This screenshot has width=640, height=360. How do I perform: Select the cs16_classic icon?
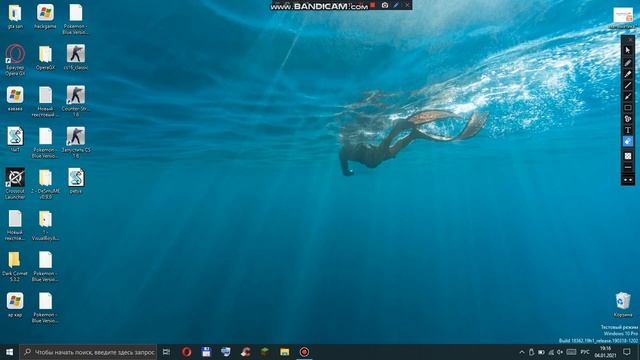coord(76,58)
